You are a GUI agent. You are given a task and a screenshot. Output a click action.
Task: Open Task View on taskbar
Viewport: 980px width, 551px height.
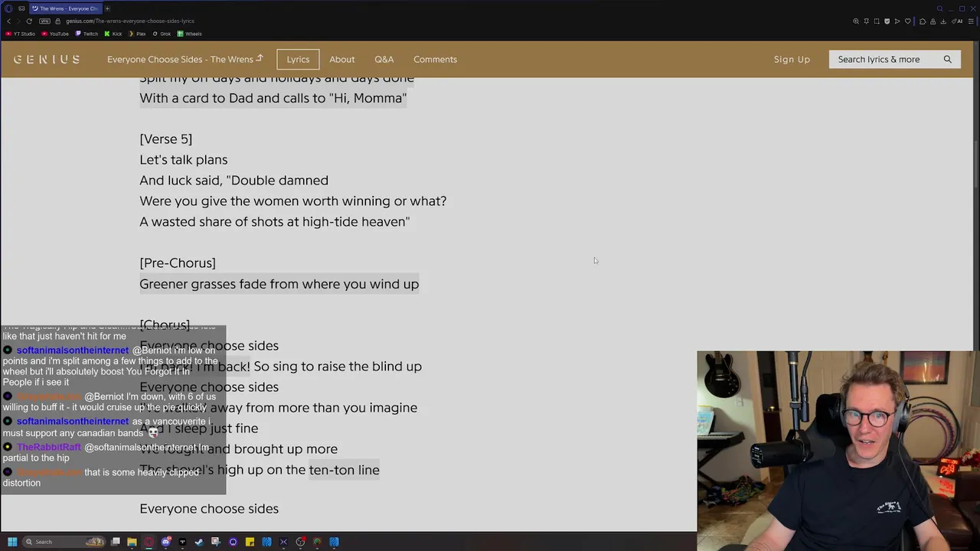point(116,542)
